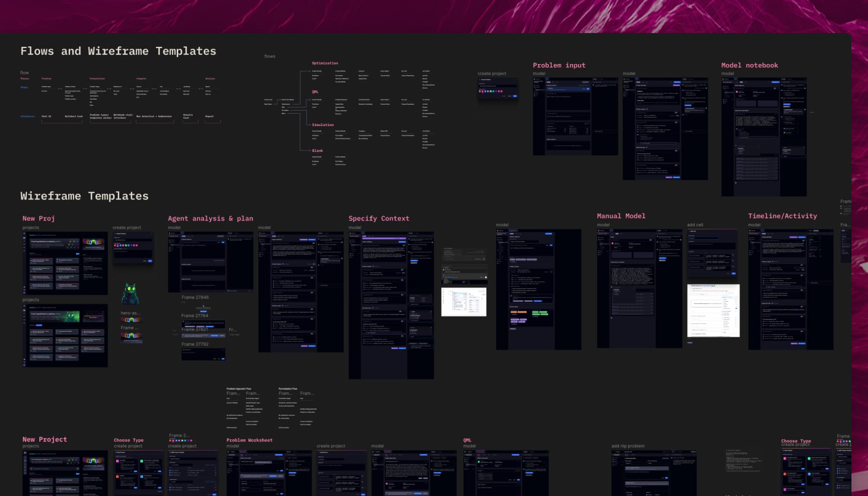Select the 'Optimization' heading in flows diagram
Viewport: 868px width, 496px height.
[325, 63]
